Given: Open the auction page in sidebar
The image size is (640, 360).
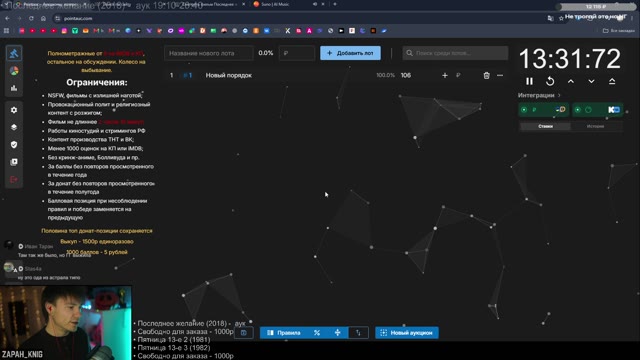Looking at the screenshot, I should [x=14, y=53].
